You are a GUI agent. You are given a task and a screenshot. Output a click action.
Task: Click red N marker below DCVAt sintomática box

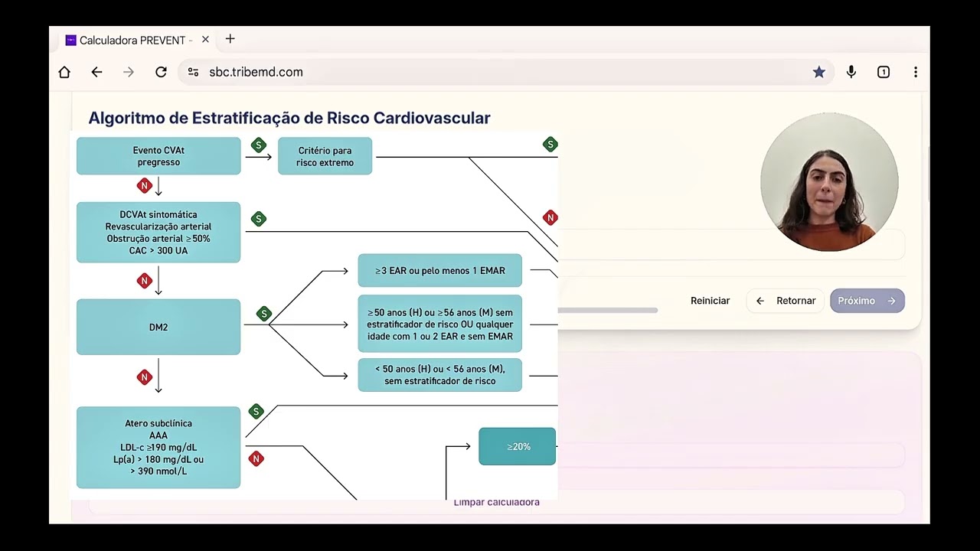pos(144,281)
